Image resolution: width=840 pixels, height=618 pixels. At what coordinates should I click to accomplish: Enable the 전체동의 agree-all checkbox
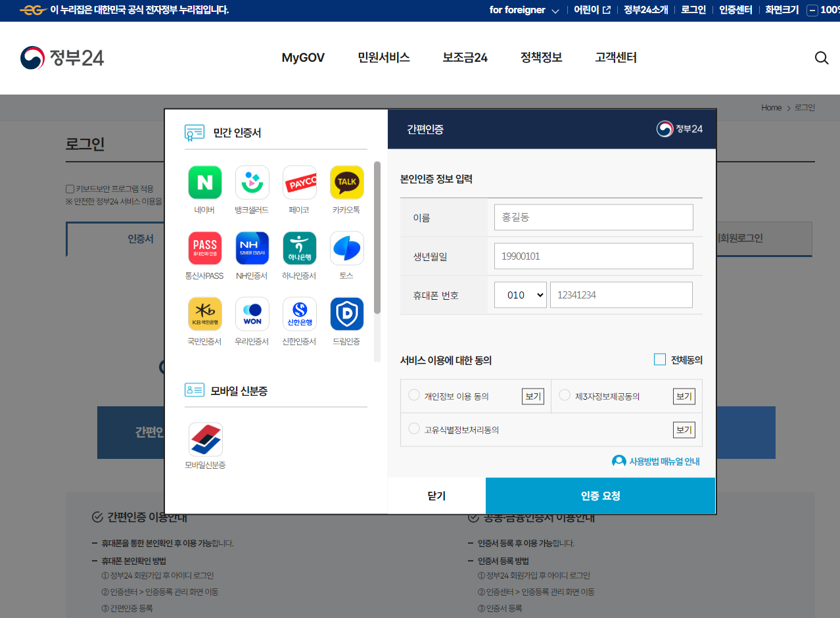pyautogui.click(x=659, y=359)
